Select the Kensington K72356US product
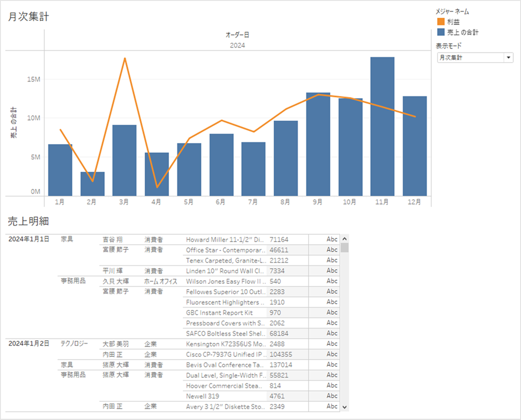 pyautogui.click(x=226, y=344)
